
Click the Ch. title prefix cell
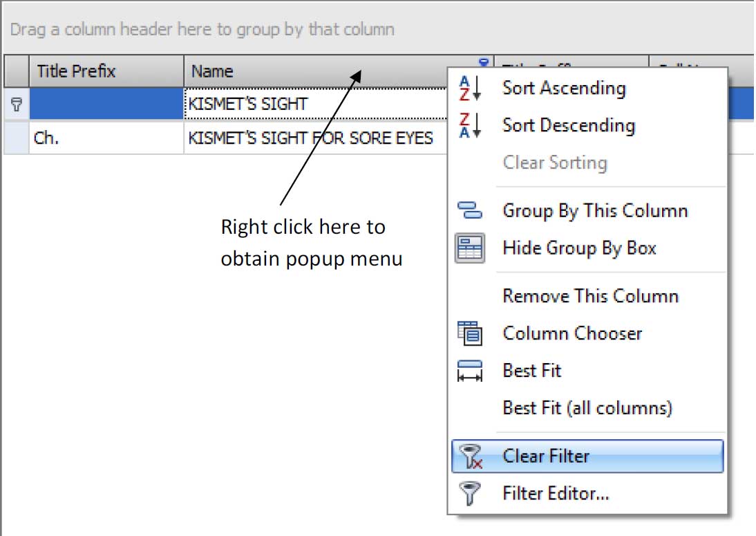[106, 138]
